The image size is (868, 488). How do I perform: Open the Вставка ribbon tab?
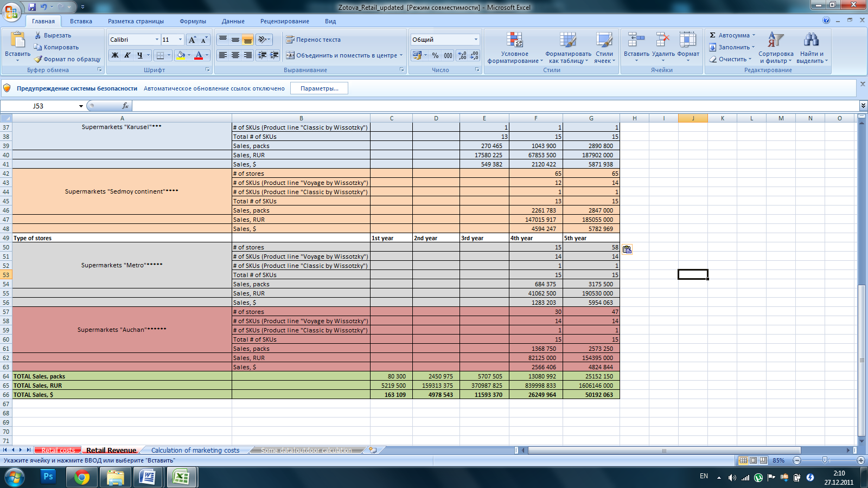(81, 21)
